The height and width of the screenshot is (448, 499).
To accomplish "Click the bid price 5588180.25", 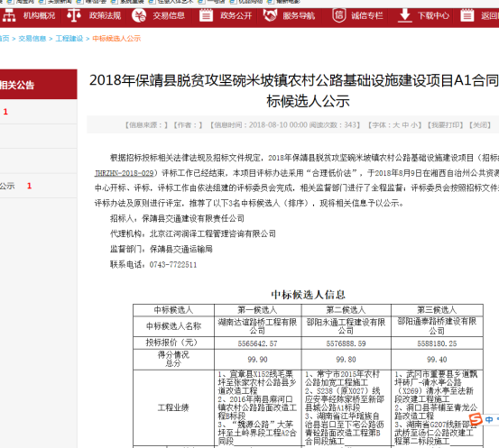I will tap(437, 343).
